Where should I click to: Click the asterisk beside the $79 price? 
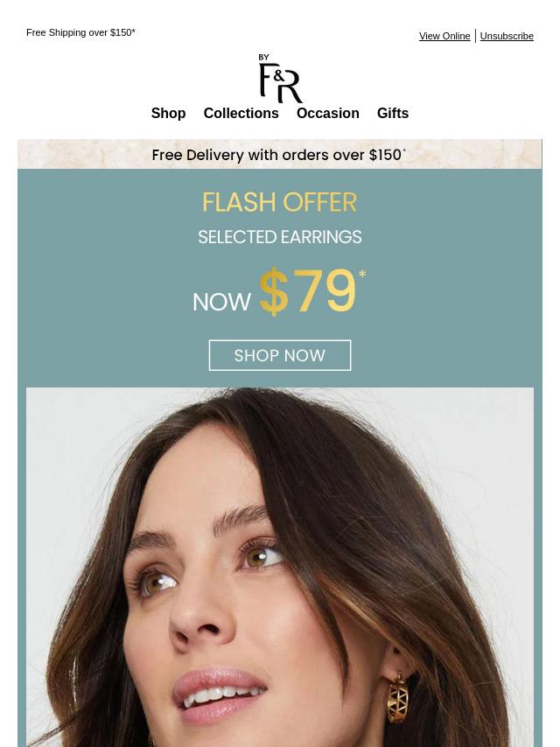tap(362, 274)
